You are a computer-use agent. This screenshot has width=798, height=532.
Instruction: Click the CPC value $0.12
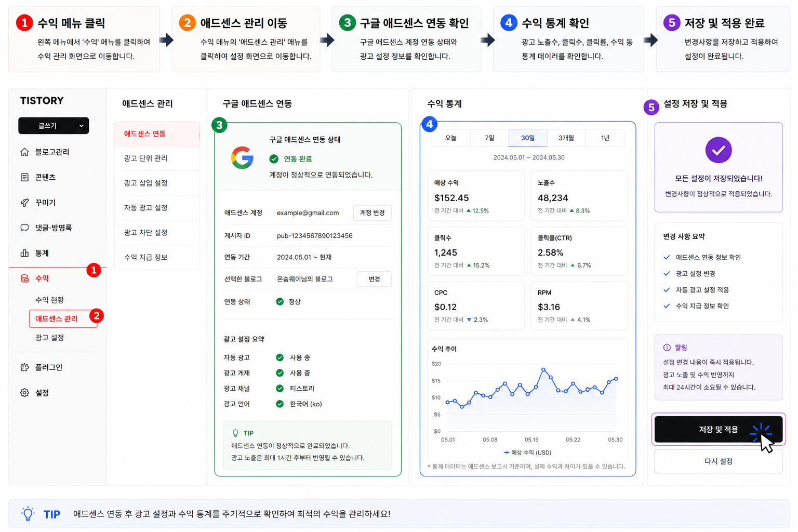point(445,307)
